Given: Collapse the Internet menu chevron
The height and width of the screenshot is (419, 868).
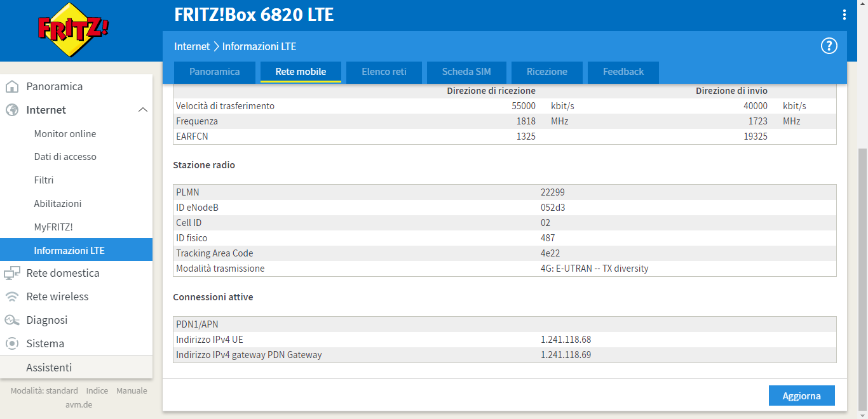Looking at the screenshot, I should pyautogui.click(x=142, y=110).
